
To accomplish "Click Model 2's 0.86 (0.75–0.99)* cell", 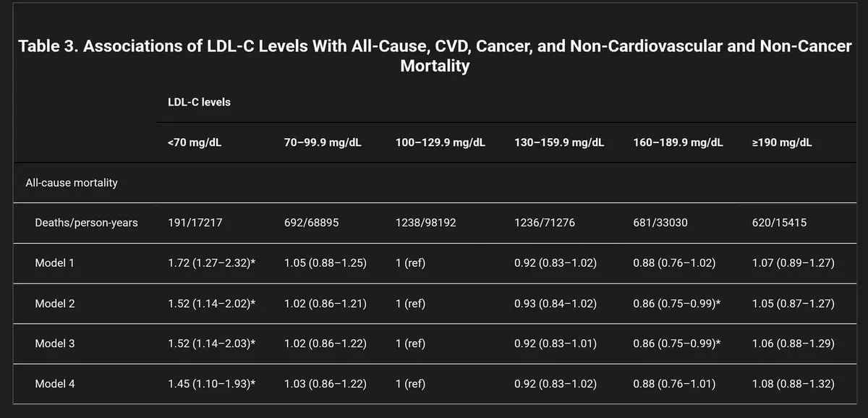I will (x=677, y=304).
